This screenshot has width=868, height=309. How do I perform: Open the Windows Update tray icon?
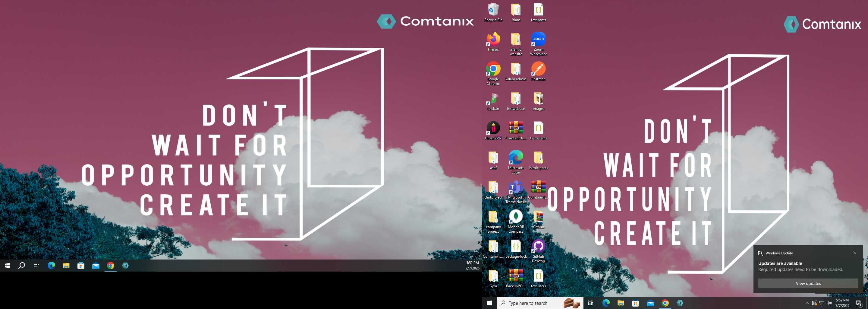pos(814,303)
